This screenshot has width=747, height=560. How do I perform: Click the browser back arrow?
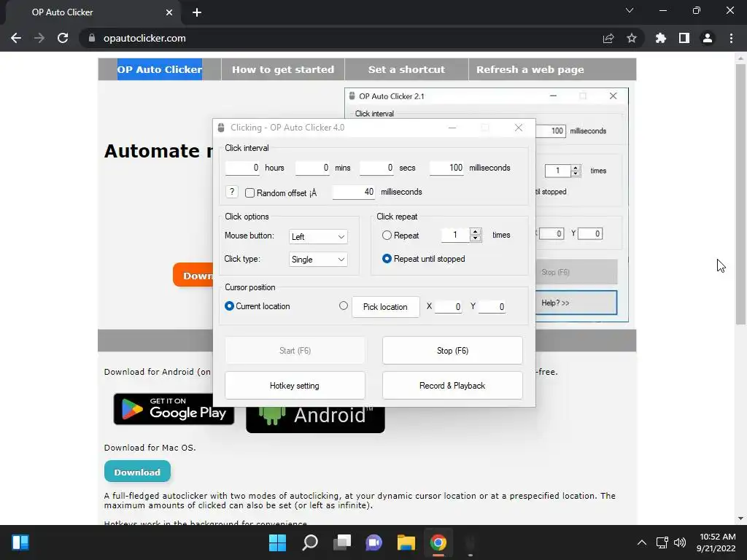16,38
